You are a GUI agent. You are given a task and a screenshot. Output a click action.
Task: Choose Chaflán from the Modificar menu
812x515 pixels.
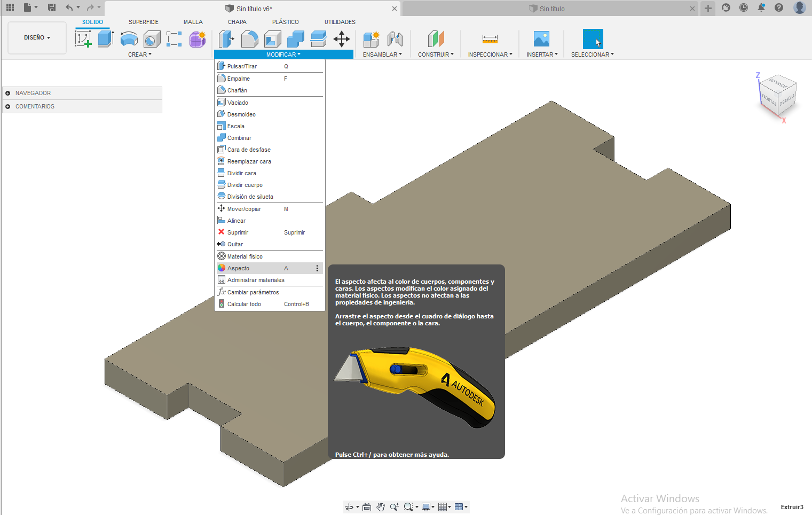click(x=270, y=90)
